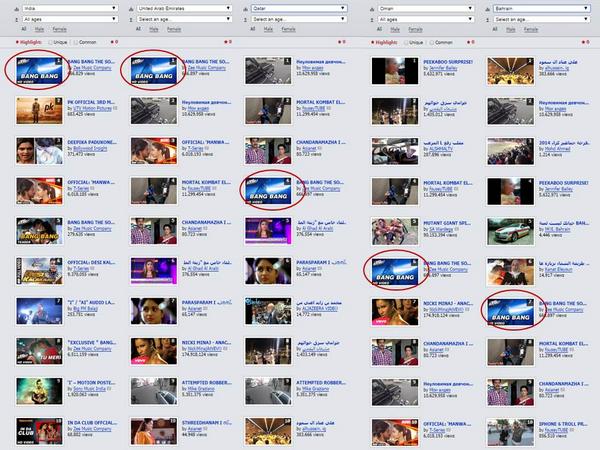Enable Common highlight checkbox in India column
Image resolution: width=600 pixels, height=450 pixels.
75,42
